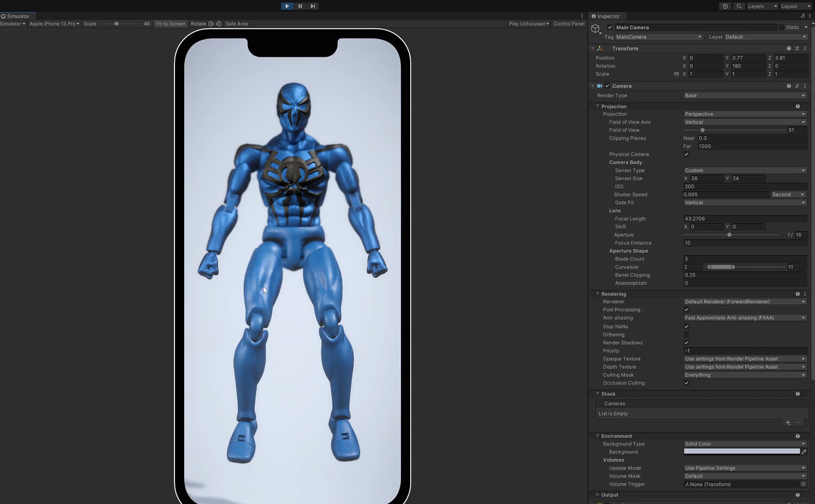Screen dimensions: 815x504
Task: Open Camera help reference icon
Action: [789, 86]
